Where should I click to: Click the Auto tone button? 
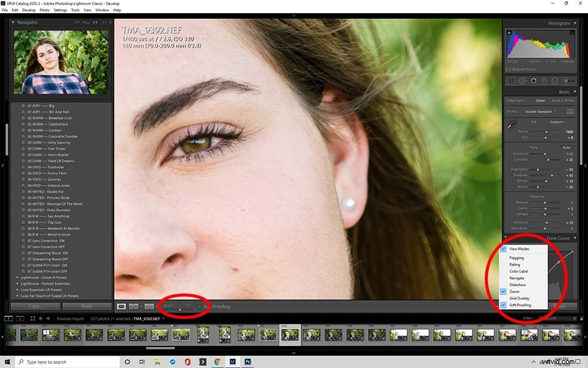tap(566, 148)
